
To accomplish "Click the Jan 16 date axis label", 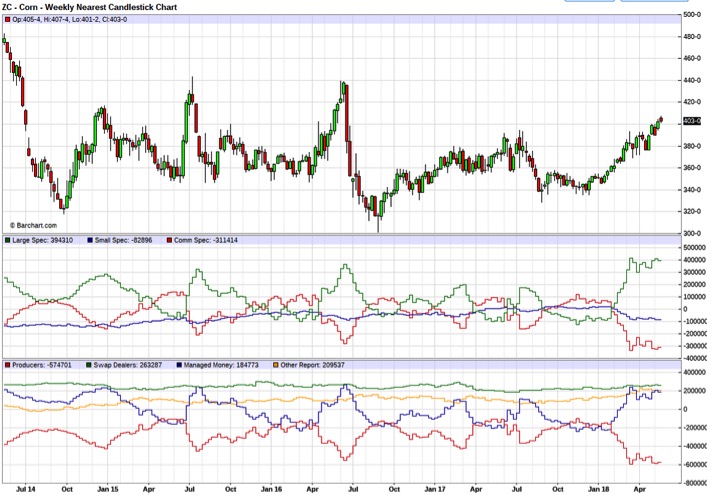I will 273,489.
